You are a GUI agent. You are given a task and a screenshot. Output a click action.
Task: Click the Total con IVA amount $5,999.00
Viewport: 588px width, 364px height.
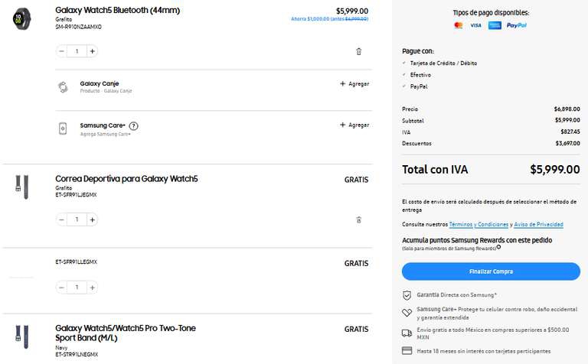555,170
